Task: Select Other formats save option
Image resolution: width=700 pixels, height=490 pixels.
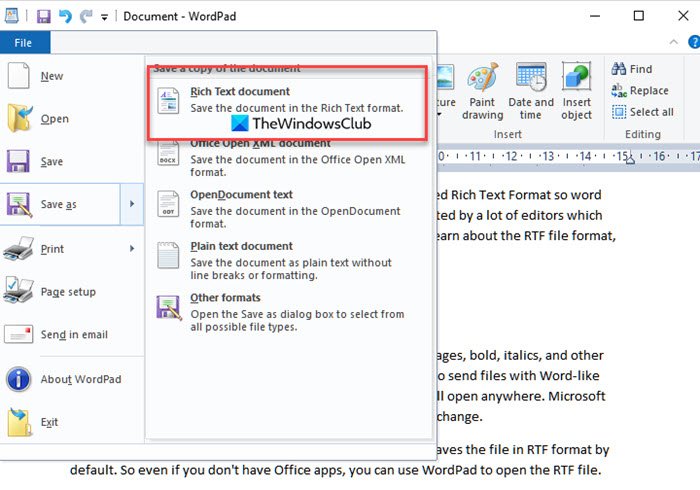Action: coord(289,312)
